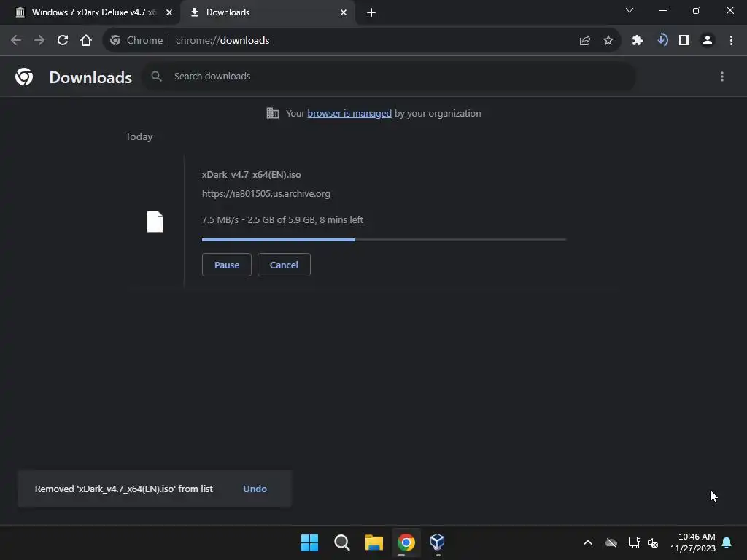Pause the xDark ISO download
The image size is (747, 560).
point(227,265)
